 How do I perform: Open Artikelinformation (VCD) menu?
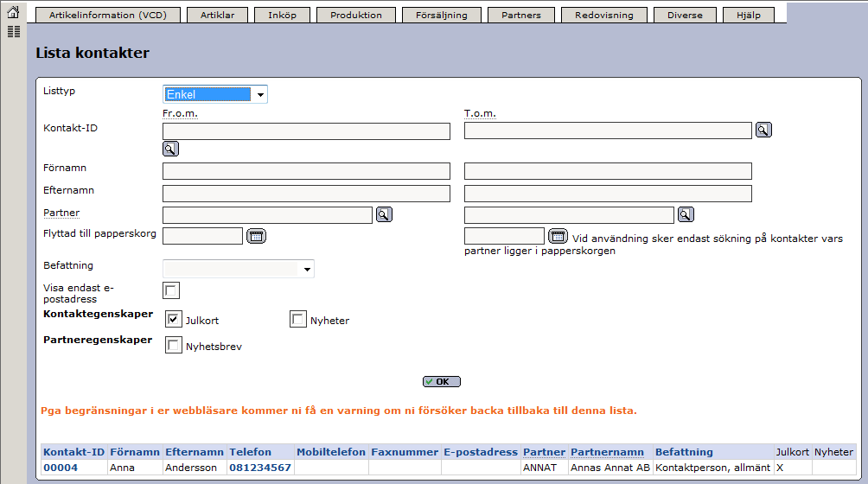point(108,15)
